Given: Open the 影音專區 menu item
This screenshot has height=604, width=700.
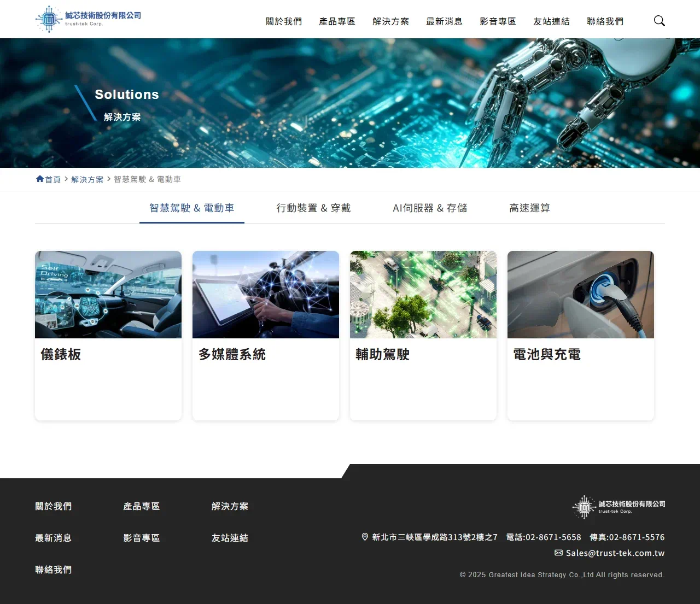Looking at the screenshot, I should 497,21.
